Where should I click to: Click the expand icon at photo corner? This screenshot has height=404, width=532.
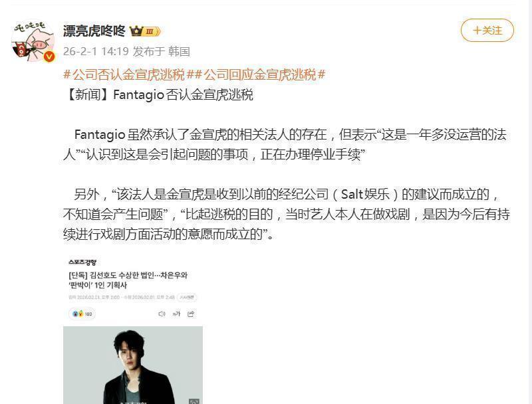pyautogui.click(x=194, y=401)
